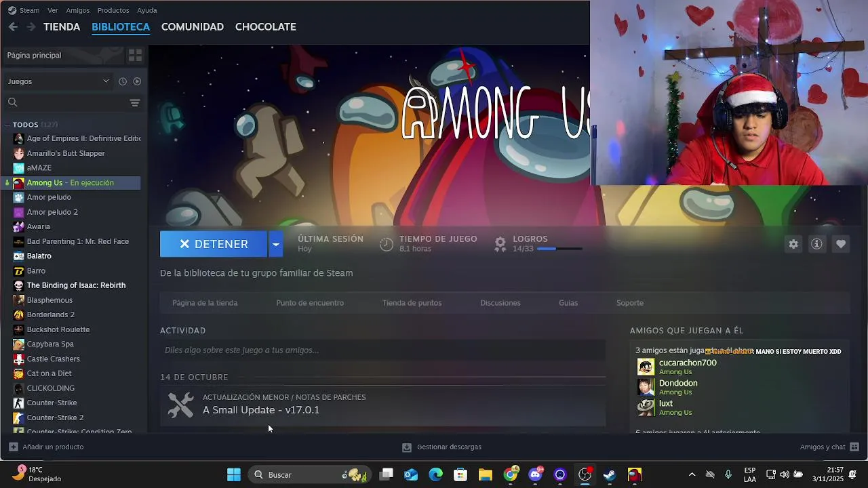Open the Soporte link
The image size is (868, 488).
[x=630, y=303]
